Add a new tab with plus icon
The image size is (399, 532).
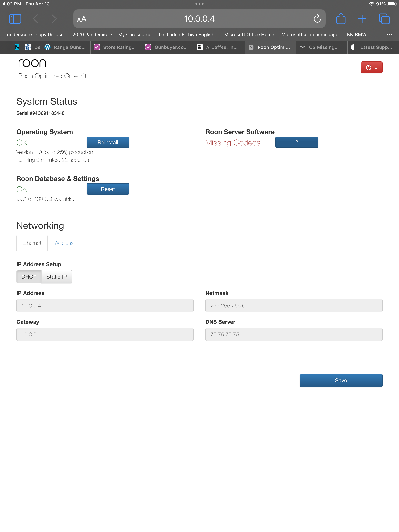point(362,19)
